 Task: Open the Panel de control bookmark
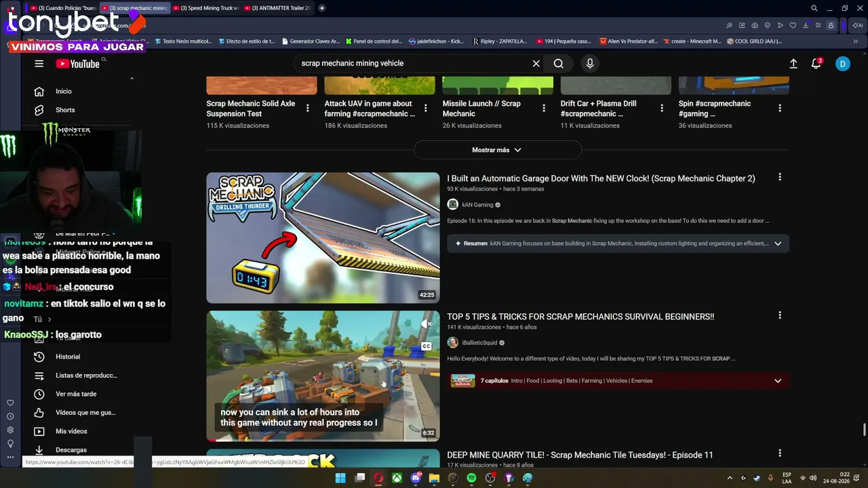point(374,41)
